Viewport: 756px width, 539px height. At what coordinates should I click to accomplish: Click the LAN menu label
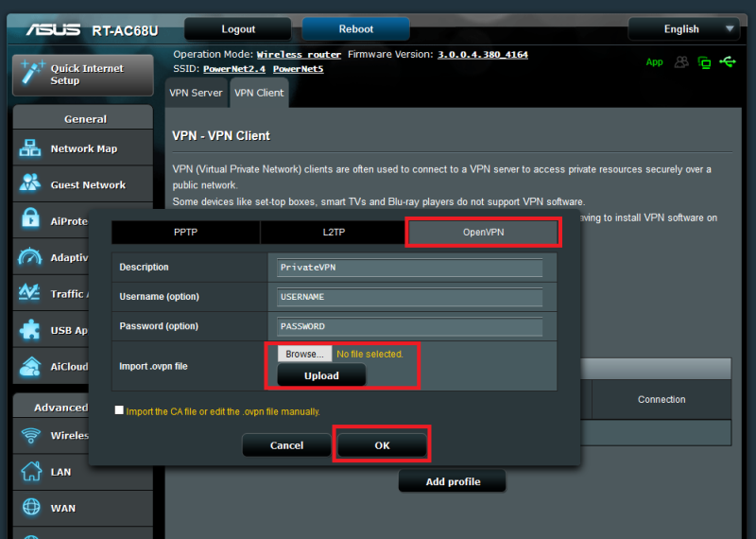pos(60,472)
